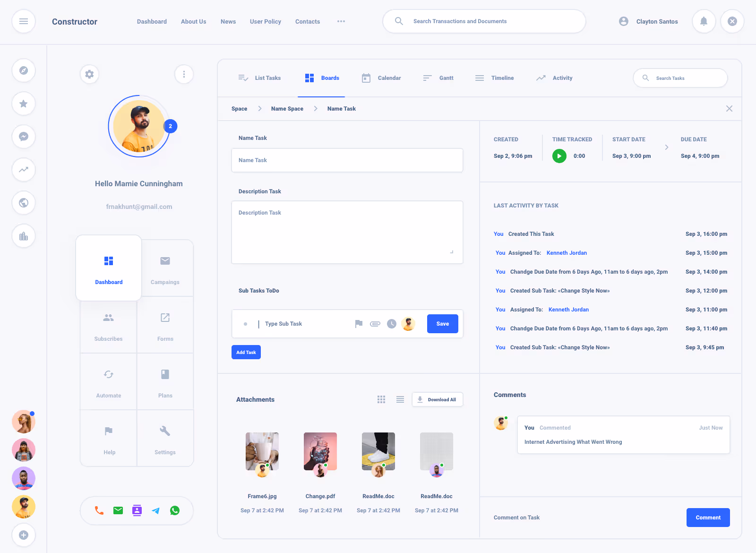This screenshot has width=756, height=553.
Task: Click Contacts in the top menu bar
Action: point(307,21)
